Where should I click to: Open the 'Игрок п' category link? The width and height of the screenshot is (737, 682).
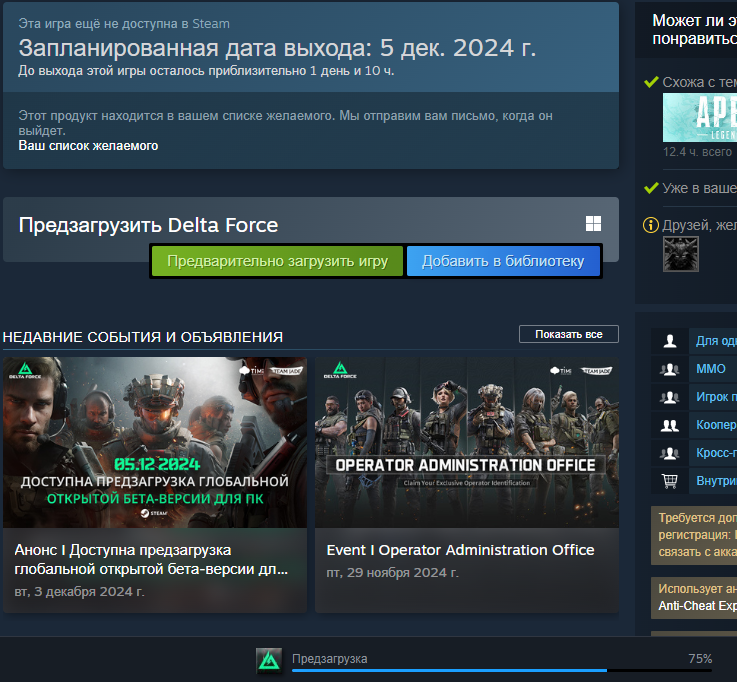tap(716, 397)
